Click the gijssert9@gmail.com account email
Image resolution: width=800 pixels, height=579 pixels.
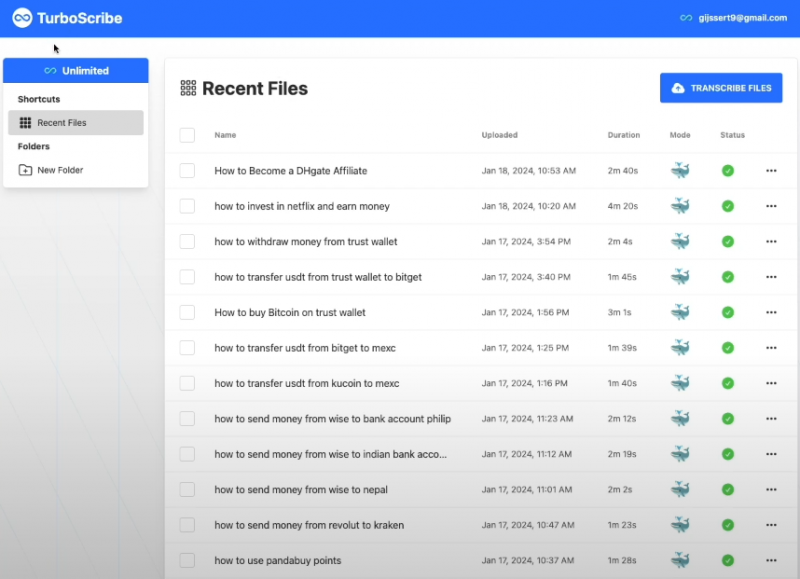point(742,18)
